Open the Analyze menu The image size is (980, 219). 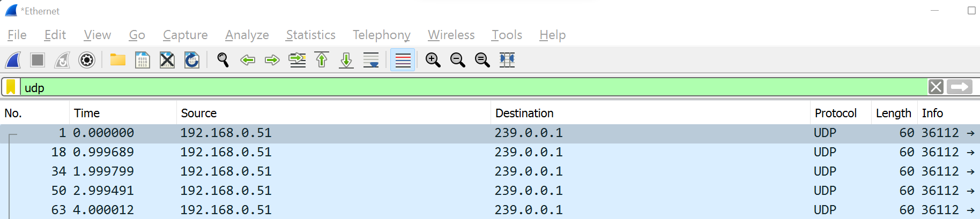coord(247,35)
